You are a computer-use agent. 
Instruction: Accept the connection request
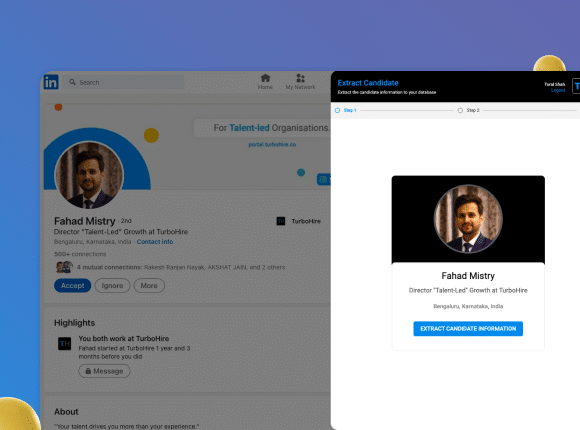click(72, 286)
